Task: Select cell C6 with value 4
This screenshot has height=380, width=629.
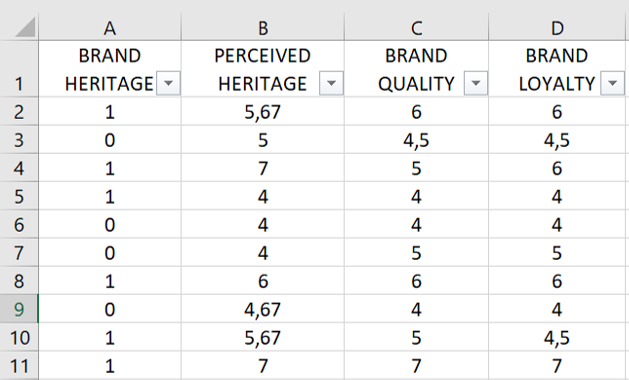Action: 416,224
